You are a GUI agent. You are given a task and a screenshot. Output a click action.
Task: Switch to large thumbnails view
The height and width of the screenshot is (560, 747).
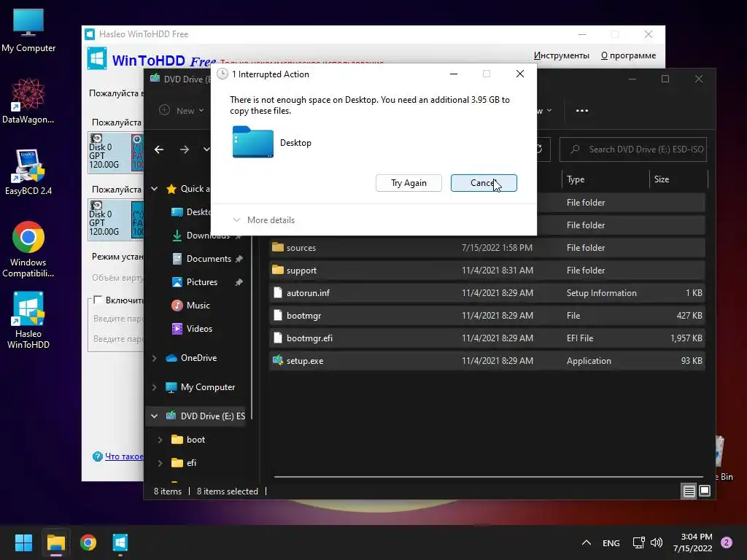tap(705, 491)
